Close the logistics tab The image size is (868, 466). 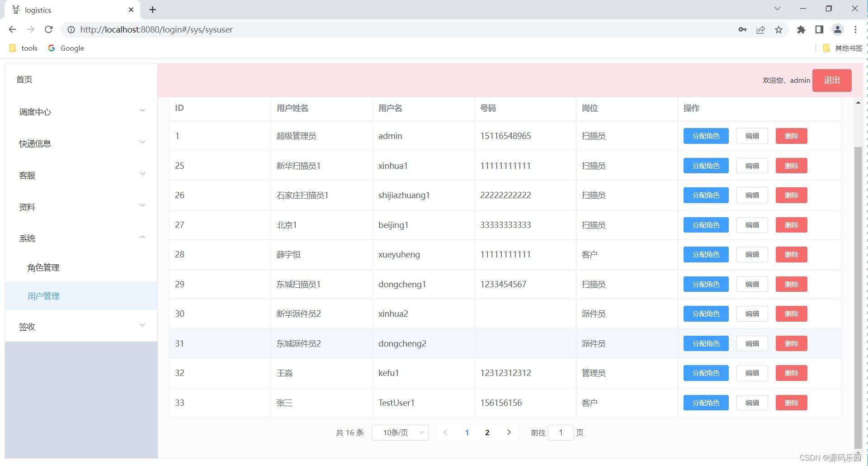131,10
